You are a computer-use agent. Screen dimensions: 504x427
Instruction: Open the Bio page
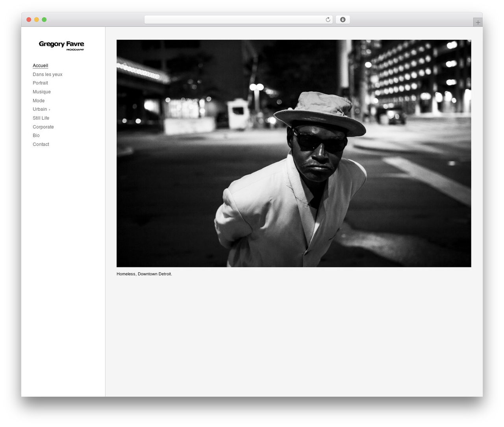(x=36, y=136)
